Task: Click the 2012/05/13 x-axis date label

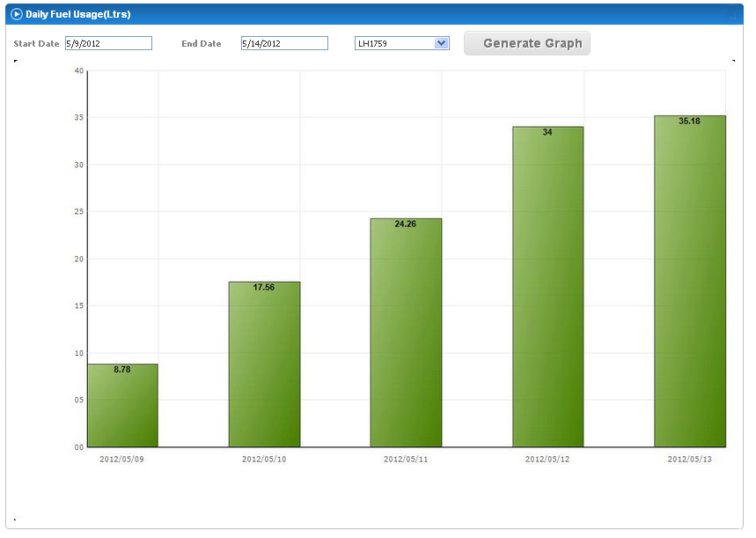Action: [x=689, y=460]
